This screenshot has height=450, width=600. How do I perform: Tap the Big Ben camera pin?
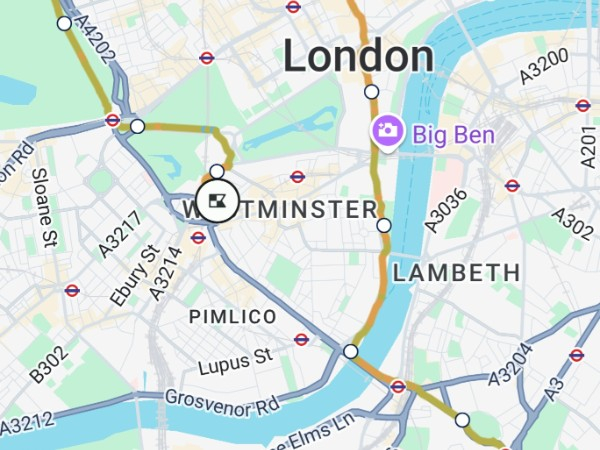click(x=388, y=132)
